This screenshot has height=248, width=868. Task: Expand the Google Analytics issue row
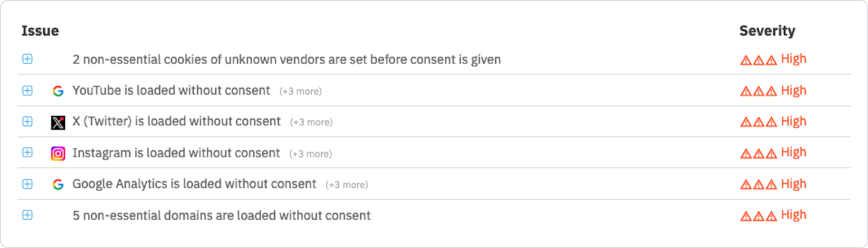click(x=27, y=184)
